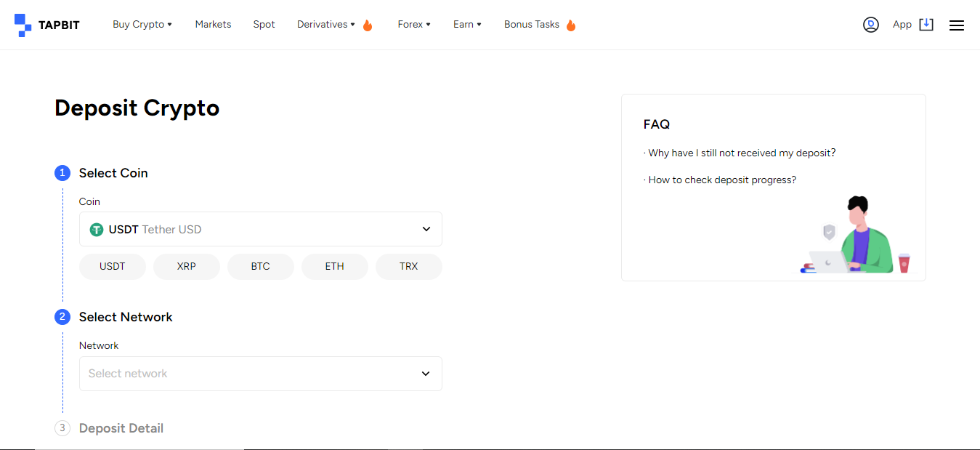The height and width of the screenshot is (450, 980).
Task: Choose the BTC quick coin chip
Action: (x=261, y=267)
